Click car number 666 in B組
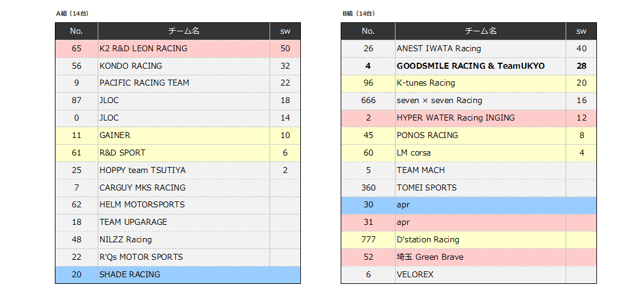The height and width of the screenshot is (305, 644). coord(368,101)
